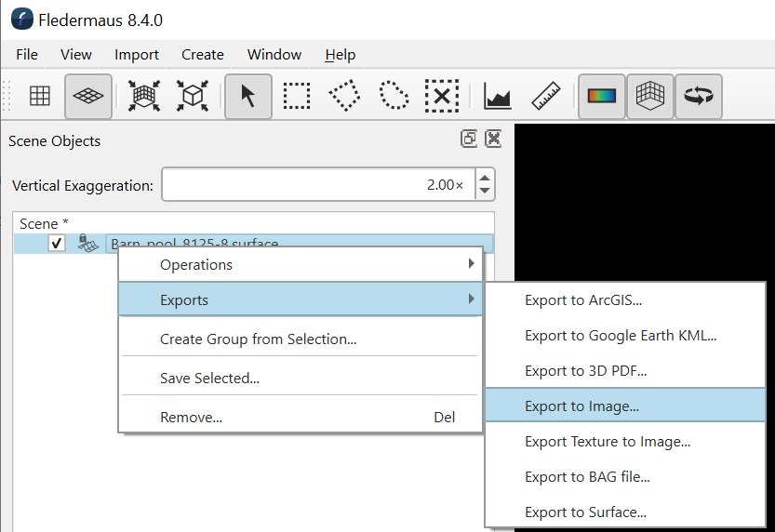Click the Vertical Exaggeration input field
The width and height of the screenshot is (775, 532).
click(316, 185)
